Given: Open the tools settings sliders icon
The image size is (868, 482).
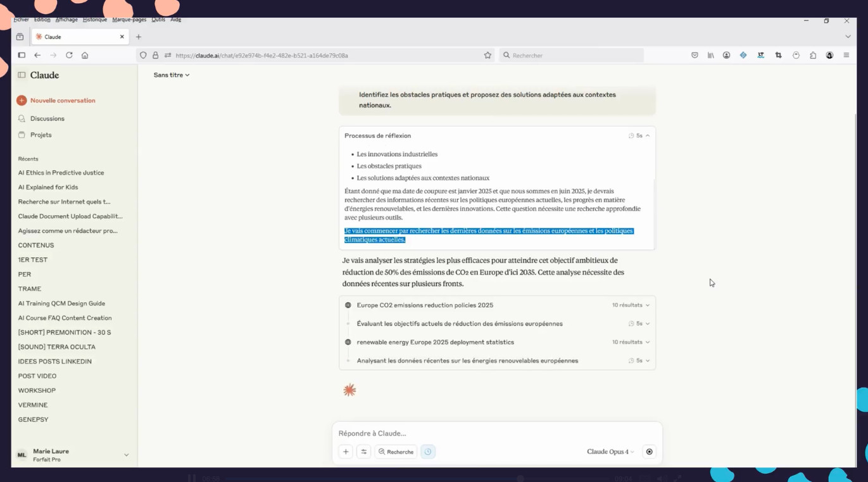Looking at the screenshot, I should click(364, 452).
